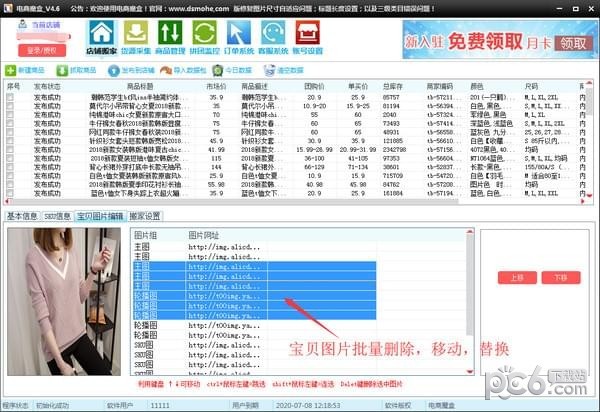This screenshot has height=412, width=600.
Task: Open the 店铺搬家 home module
Action: 101,37
